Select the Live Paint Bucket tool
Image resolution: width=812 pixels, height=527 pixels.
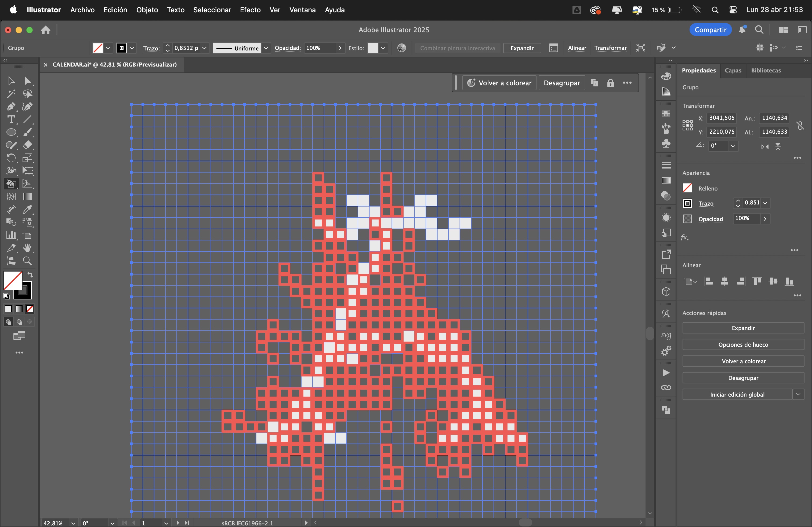coord(11,184)
